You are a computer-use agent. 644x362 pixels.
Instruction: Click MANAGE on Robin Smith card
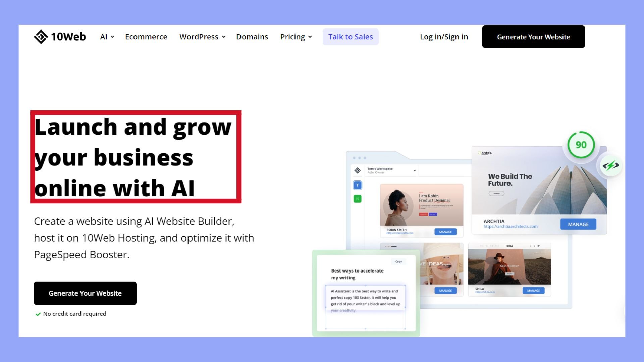[x=445, y=232]
